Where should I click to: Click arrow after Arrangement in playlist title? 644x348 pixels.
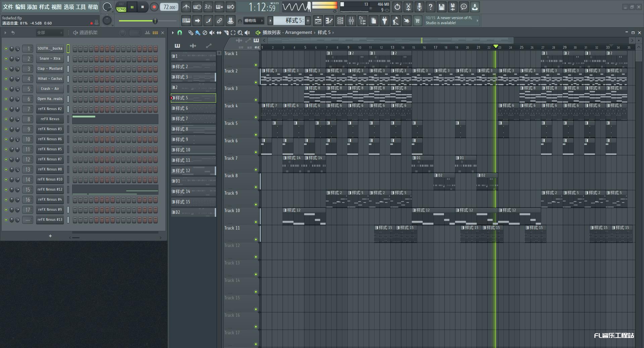[315, 33]
